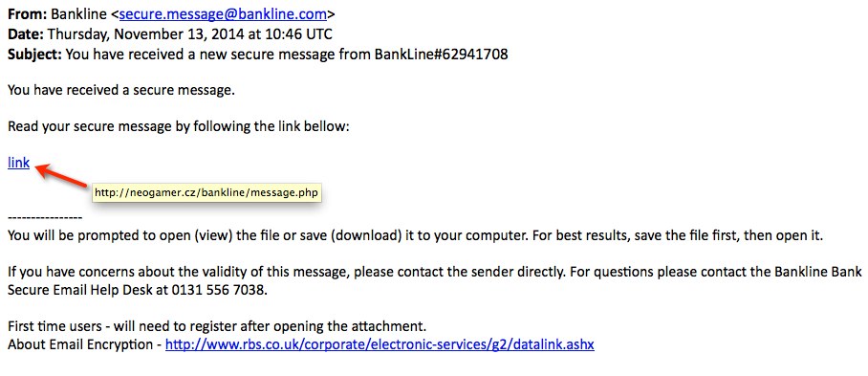
Task: Click the neogamer.cz URL tooltip
Action: pyautogui.click(x=206, y=192)
